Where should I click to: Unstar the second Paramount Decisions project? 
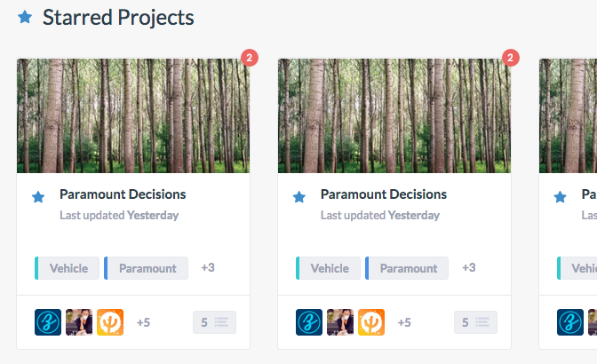(x=299, y=197)
